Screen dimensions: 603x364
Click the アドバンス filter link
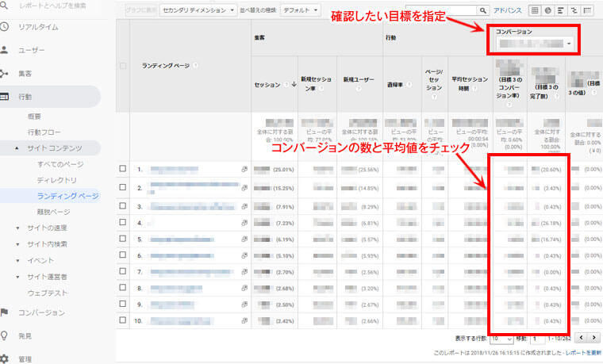coord(508,10)
